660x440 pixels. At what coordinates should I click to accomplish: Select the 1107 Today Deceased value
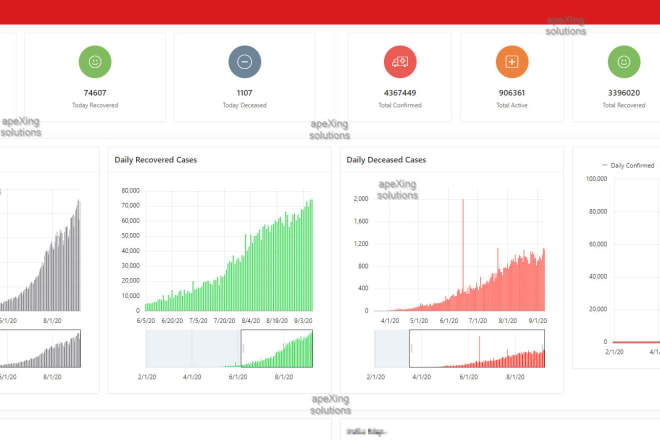coord(245,93)
